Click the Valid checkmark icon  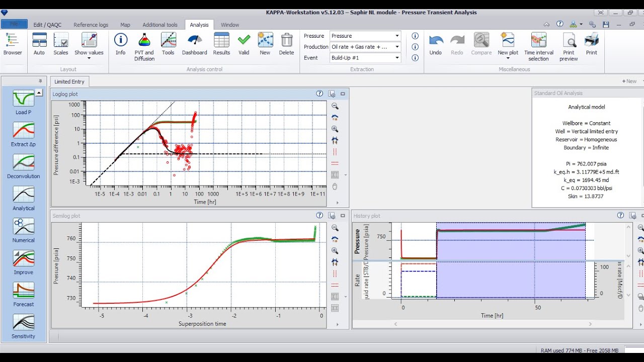tap(244, 40)
